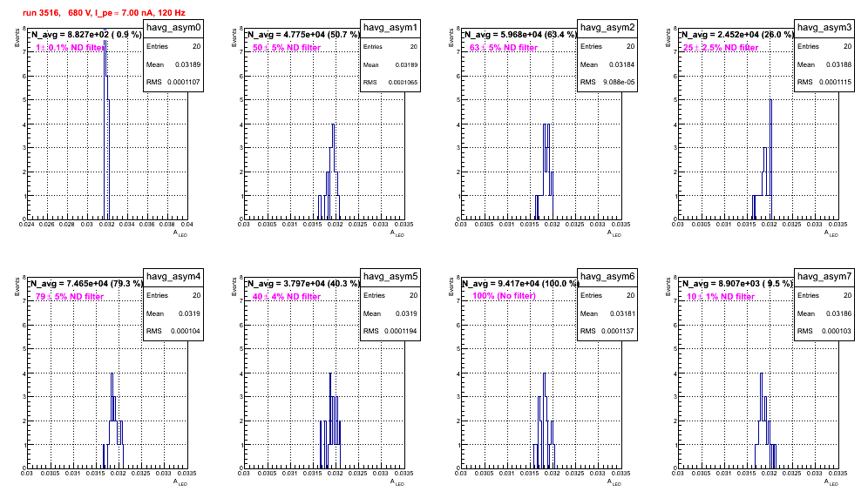Click the magenta 40± 4% ND filter text
The height and width of the screenshot is (498, 868).
pos(287,297)
